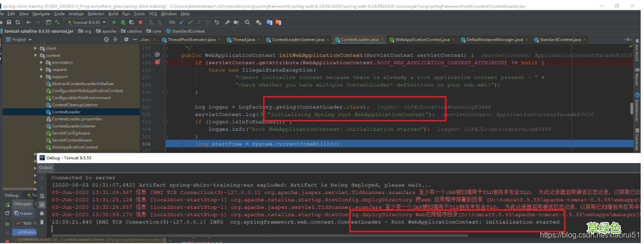Collapse the context folder in the project tree
Image resolution: width=644 pixels, height=244 pixels.
pos(35,55)
